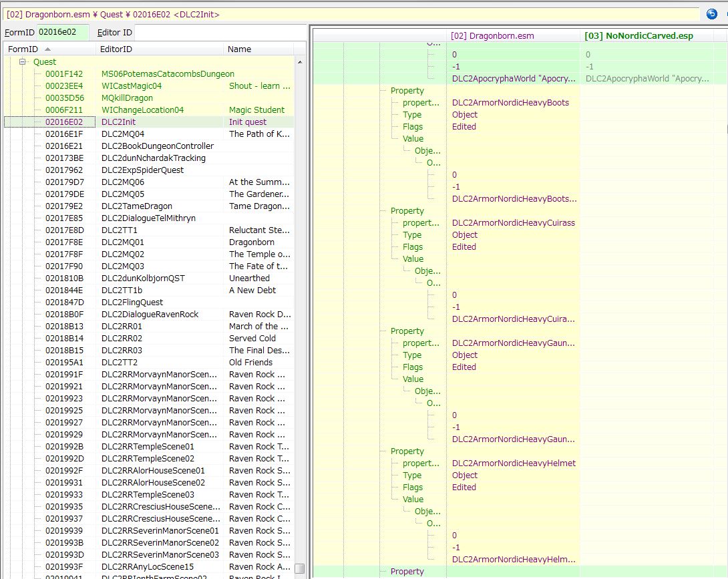Collapse the Quest tree node
This screenshot has height=579, width=728.
coord(22,61)
